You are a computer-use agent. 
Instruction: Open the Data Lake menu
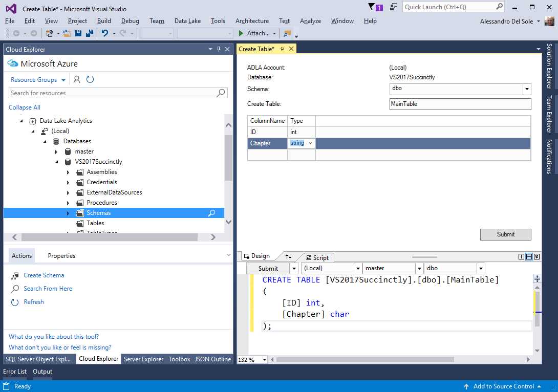click(186, 21)
